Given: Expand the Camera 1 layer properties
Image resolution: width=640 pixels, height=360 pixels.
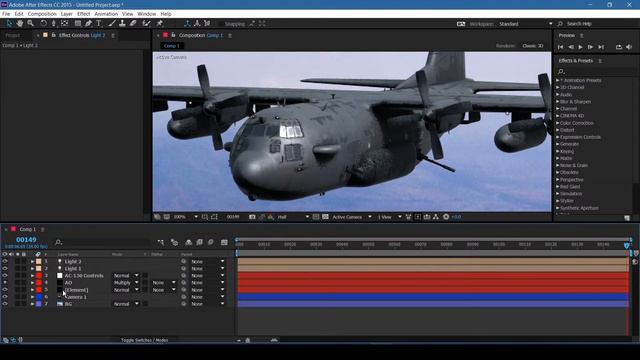Looking at the screenshot, I should (x=32, y=297).
